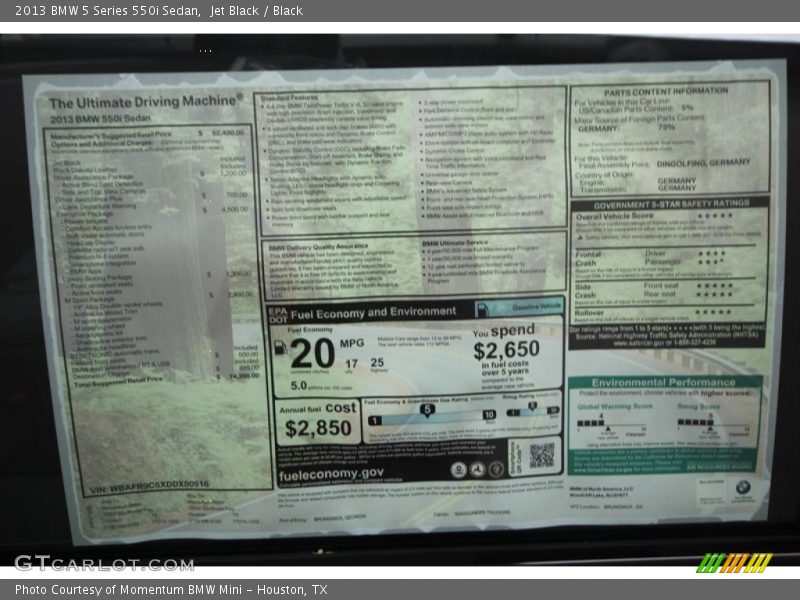This screenshot has width=800, height=600.
Task: Click the 'Environmental Performance' header
Action: coord(663,382)
